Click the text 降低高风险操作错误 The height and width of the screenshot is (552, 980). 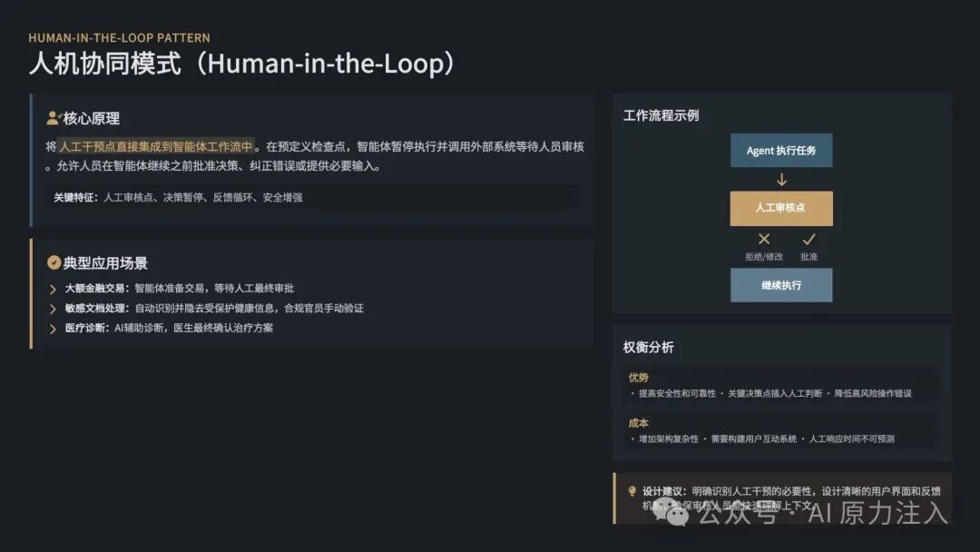pyautogui.click(x=873, y=393)
